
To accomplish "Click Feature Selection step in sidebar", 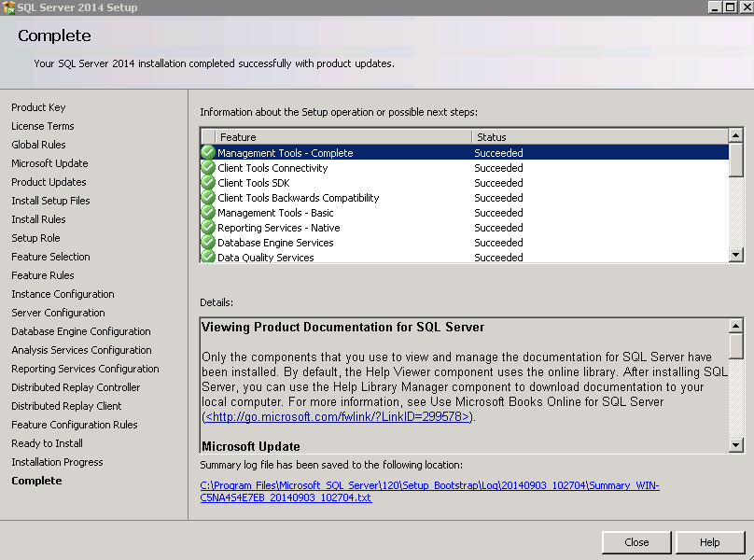I will 50,257.
